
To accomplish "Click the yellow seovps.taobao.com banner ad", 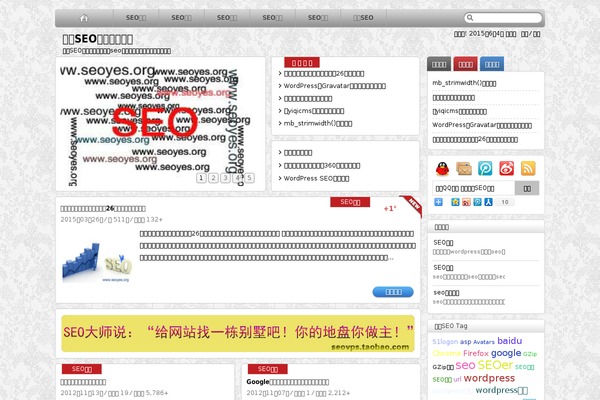I will (238, 333).
